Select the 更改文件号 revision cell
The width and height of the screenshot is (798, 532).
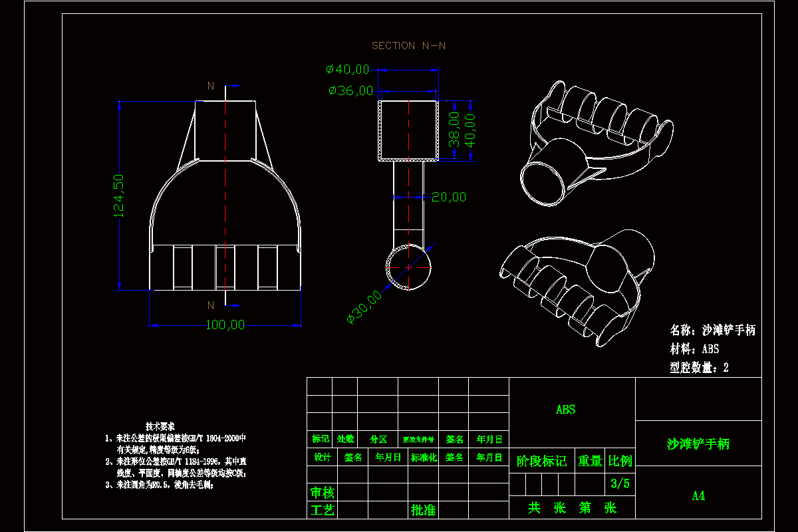click(418, 440)
